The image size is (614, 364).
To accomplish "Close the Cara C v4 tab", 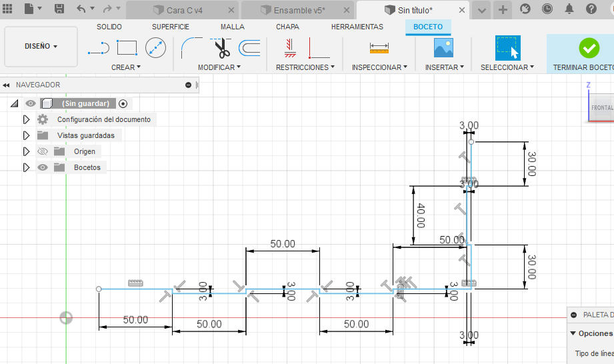I will [231, 10].
